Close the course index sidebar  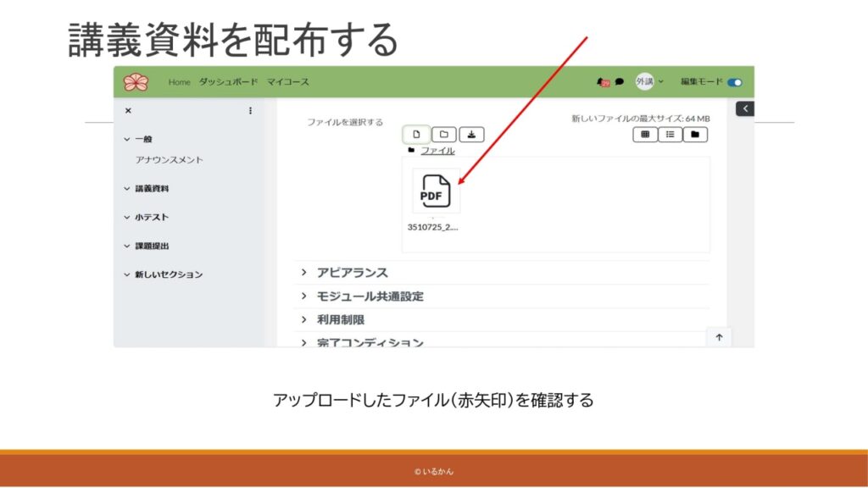(129, 111)
